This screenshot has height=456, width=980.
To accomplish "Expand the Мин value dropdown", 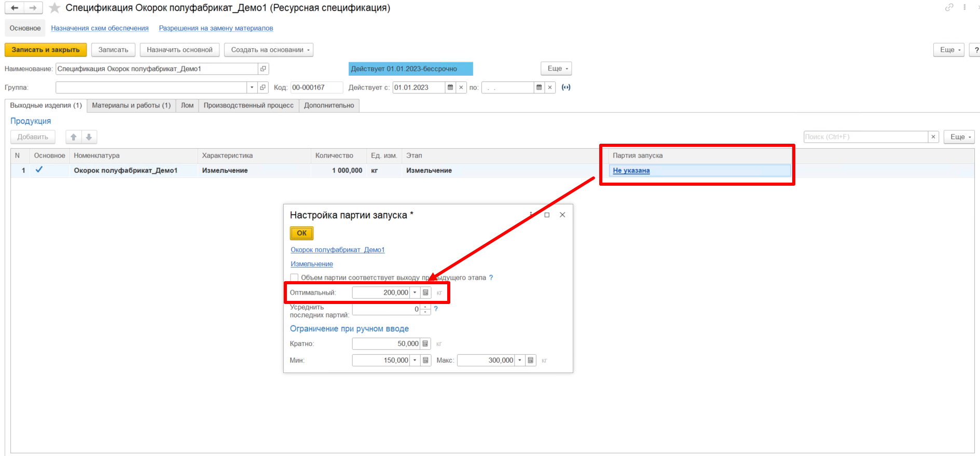I will (415, 361).
